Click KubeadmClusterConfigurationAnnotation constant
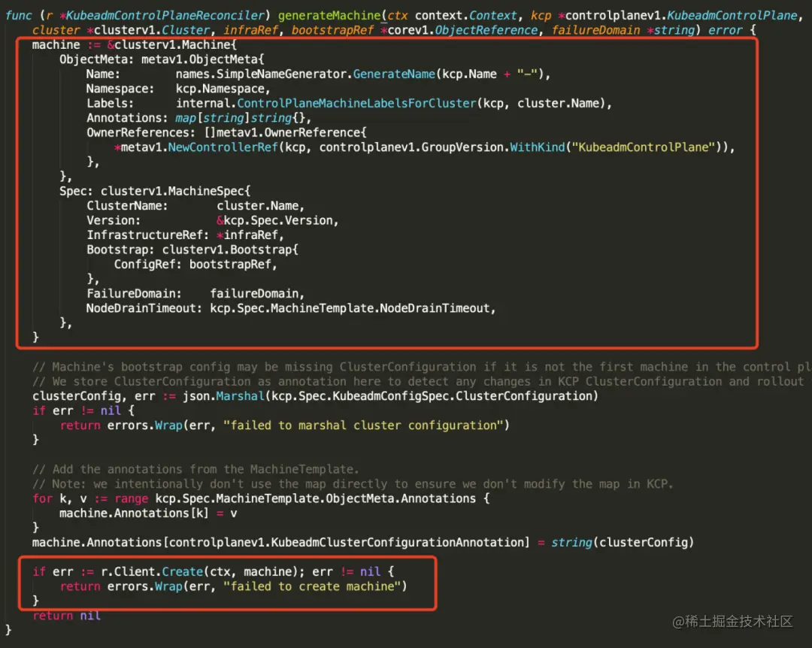Screen dimensions: 812x648 pos(398,542)
